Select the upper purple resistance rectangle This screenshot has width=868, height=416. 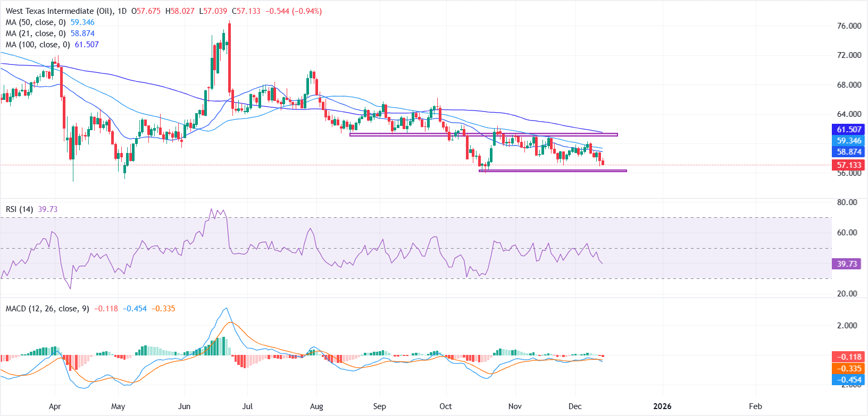pos(483,135)
